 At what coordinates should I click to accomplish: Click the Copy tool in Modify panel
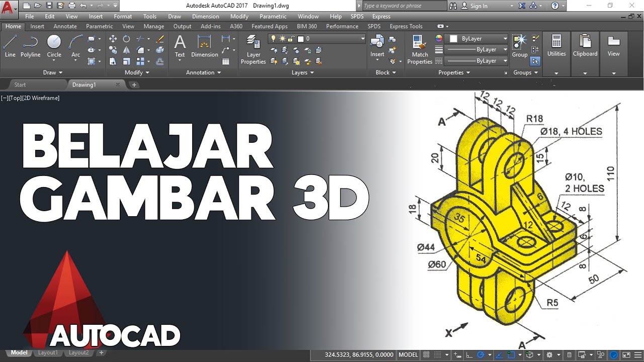[113, 50]
